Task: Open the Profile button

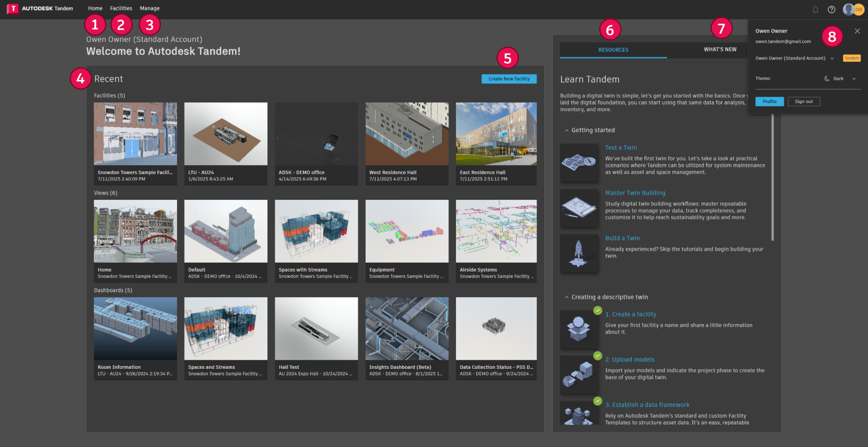Action: (x=770, y=101)
